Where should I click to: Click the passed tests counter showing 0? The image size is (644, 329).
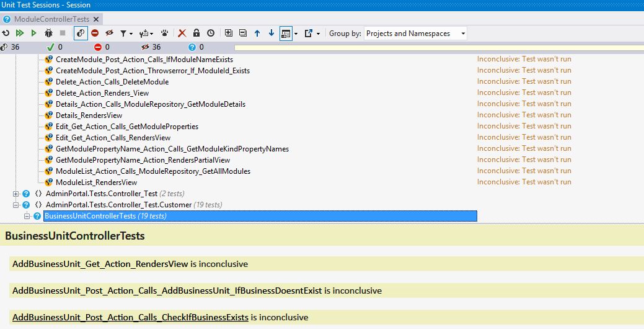click(55, 47)
